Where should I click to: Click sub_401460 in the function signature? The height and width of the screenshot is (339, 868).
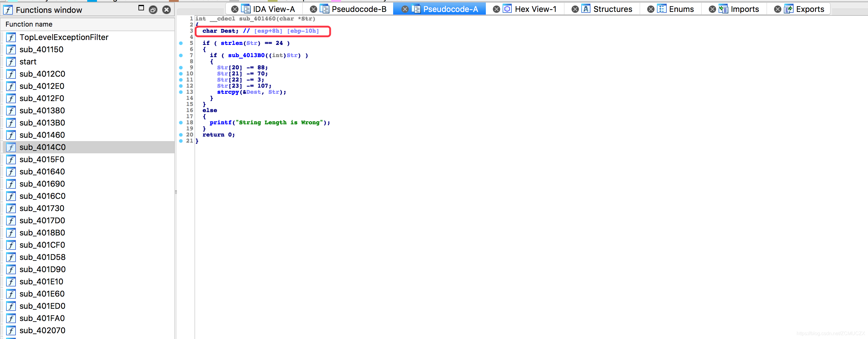tap(257, 19)
